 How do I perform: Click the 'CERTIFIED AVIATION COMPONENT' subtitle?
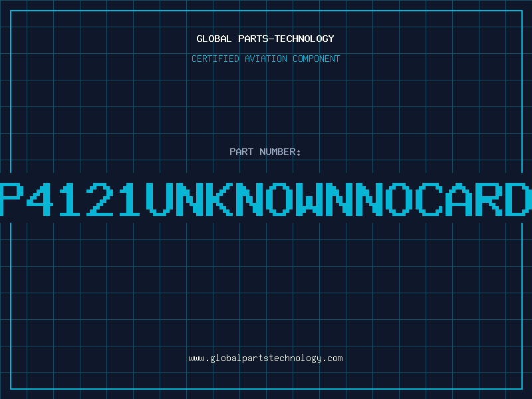tap(265, 59)
